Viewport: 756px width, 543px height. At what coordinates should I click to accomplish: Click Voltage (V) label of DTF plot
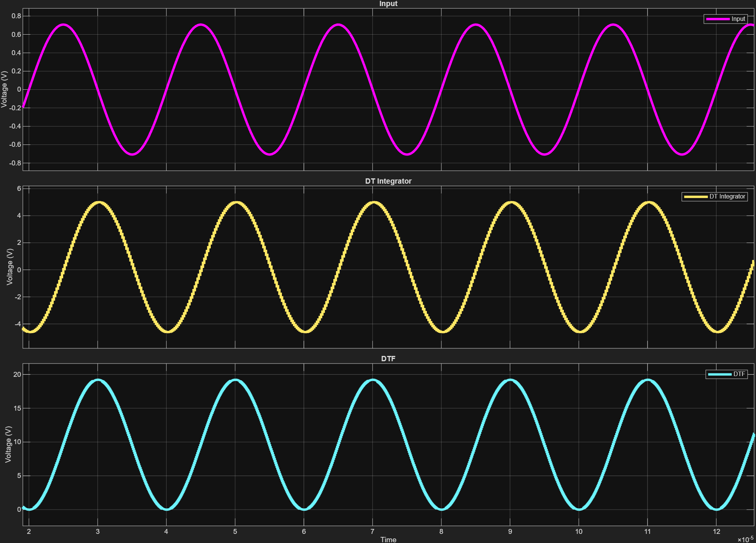point(8,444)
